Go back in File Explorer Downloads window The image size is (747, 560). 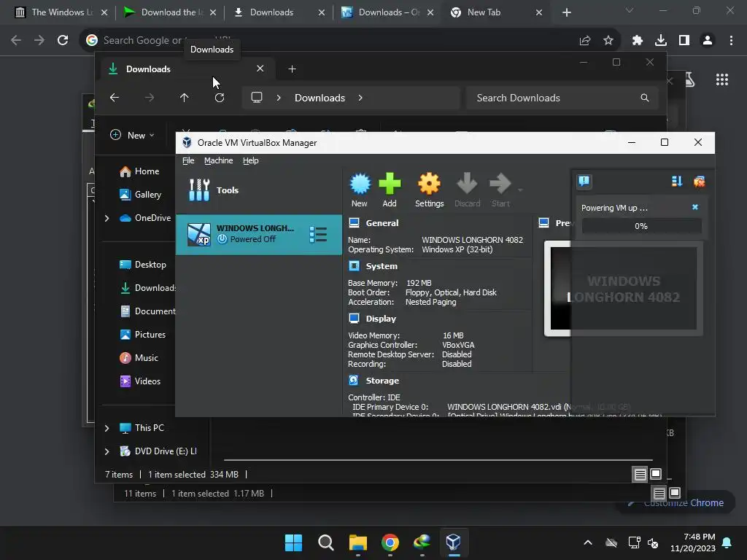click(115, 98)
